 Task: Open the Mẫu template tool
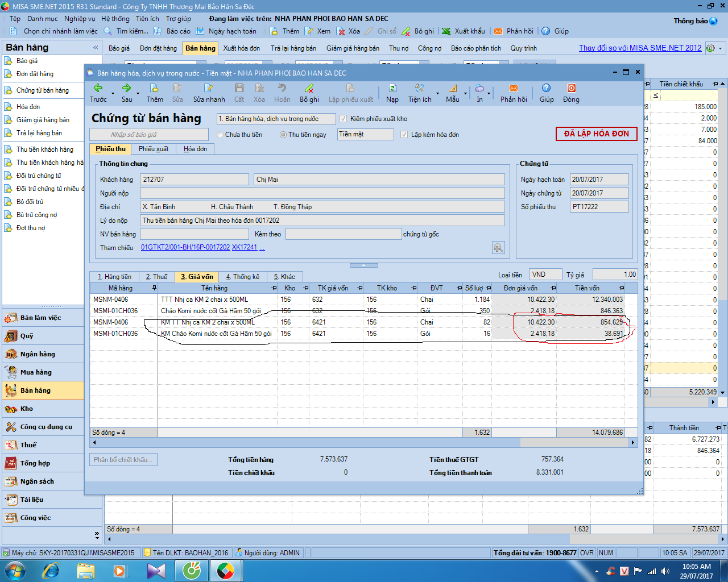click(453, 93)
